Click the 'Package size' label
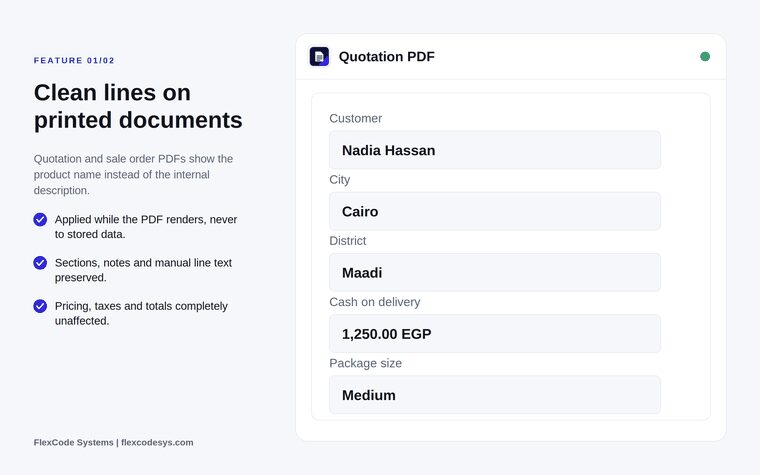Screen dimensions: 760x475 [365, 363]
